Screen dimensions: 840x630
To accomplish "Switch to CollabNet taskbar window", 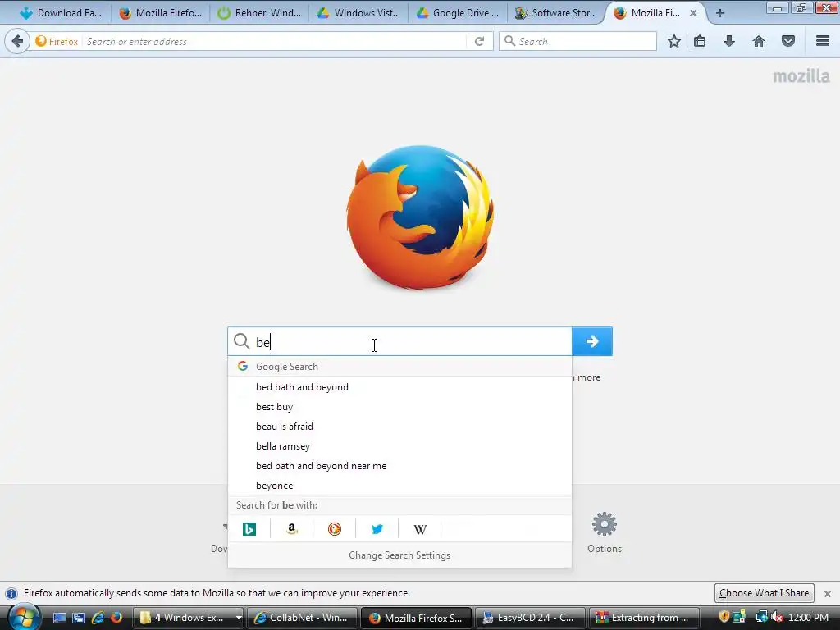I will pyautogui.click(x=302, y=618).
